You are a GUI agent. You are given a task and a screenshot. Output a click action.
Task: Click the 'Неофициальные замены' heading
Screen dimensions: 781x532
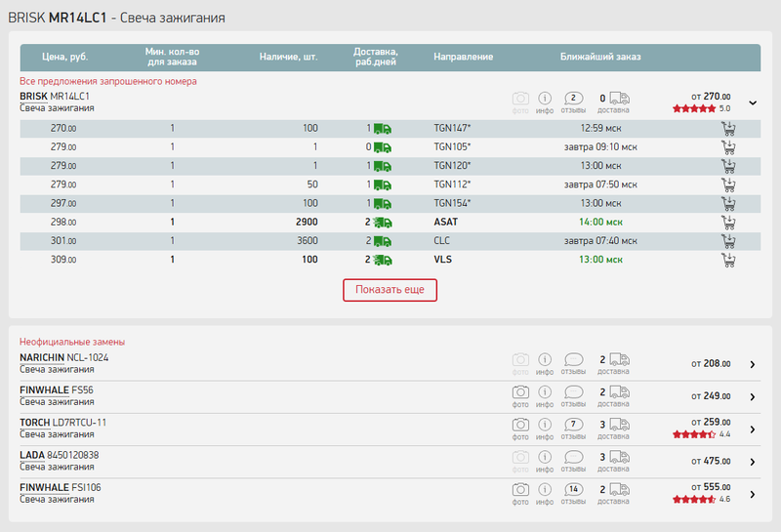pyautogui.click(x=72, y=342)
